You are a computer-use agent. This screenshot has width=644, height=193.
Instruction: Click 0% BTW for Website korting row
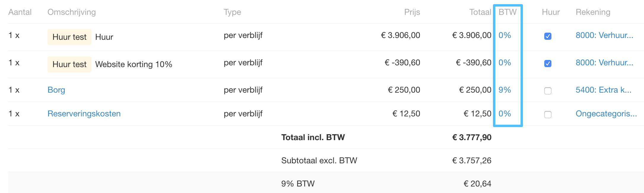[505, 63]
